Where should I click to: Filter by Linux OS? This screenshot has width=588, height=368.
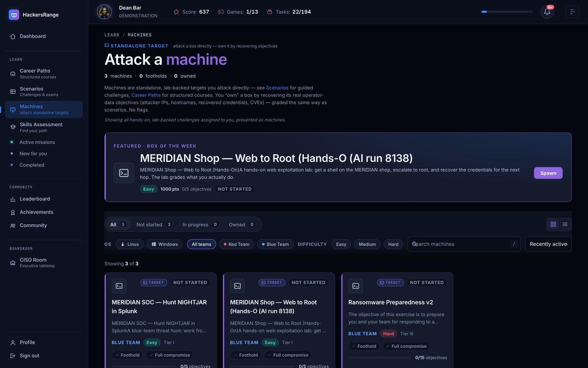(x=130, y=244)
